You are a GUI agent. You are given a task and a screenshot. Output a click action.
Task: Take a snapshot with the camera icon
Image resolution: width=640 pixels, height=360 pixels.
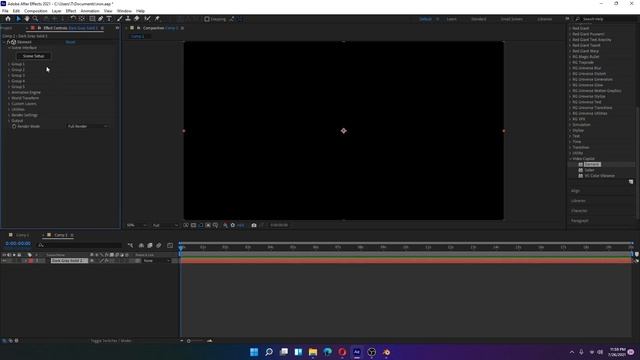tap(254, 225)
